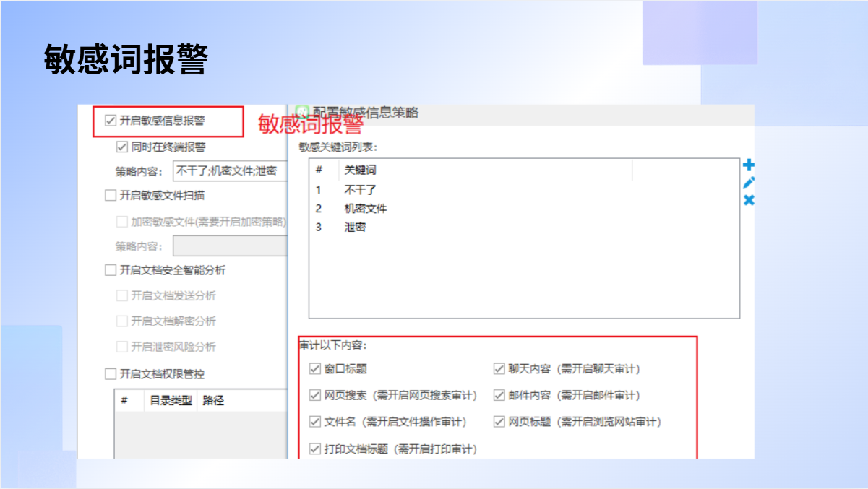Uncheck 打印文档标题 audit checkbox

pyautogui.click(x=315, y=449)
